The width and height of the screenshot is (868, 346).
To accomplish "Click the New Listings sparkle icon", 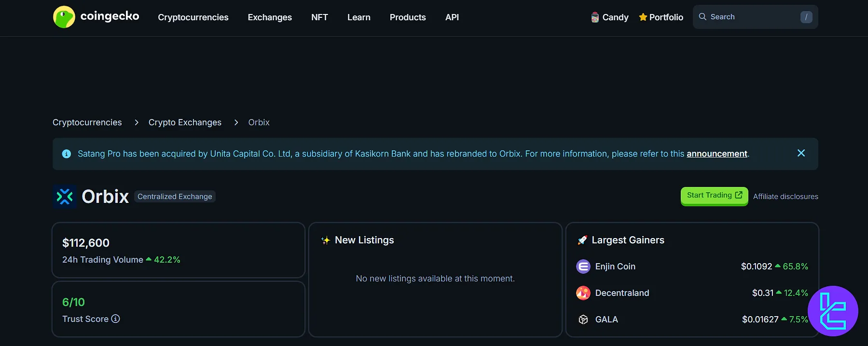I will coord(326,240).
